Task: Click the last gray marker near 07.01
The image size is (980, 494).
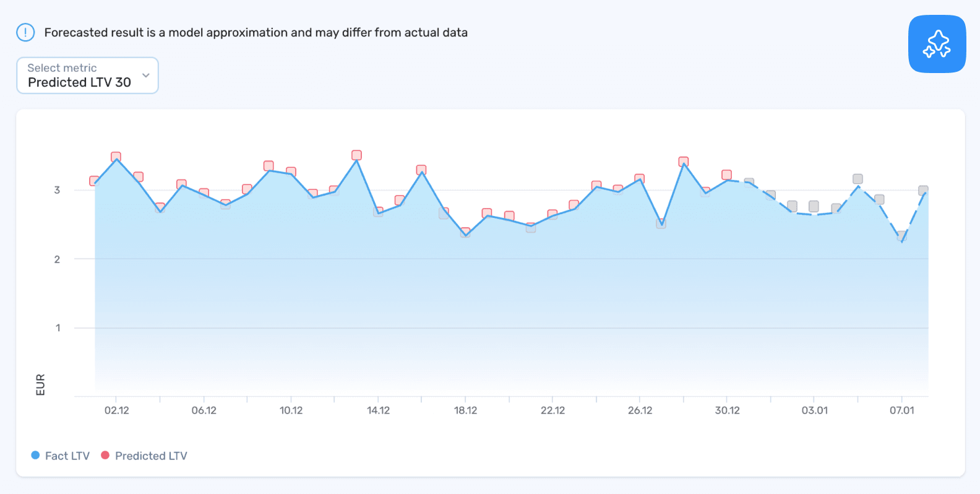Action: tap(923, 189)
